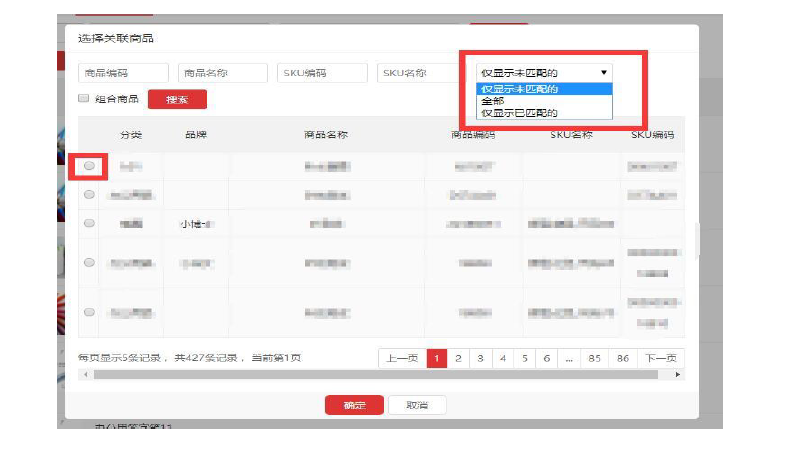Go to the next page with 下一页

pos(661,358)
